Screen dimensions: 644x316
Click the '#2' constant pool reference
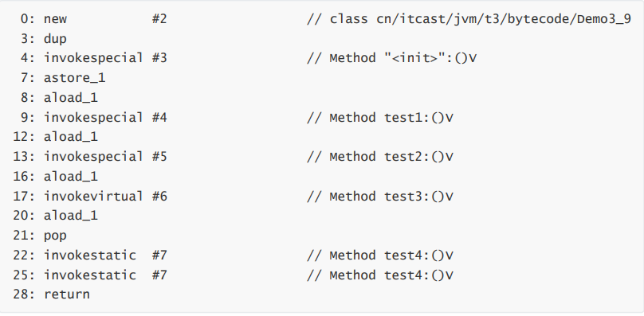pyautogui.click(x=159, y=19)
